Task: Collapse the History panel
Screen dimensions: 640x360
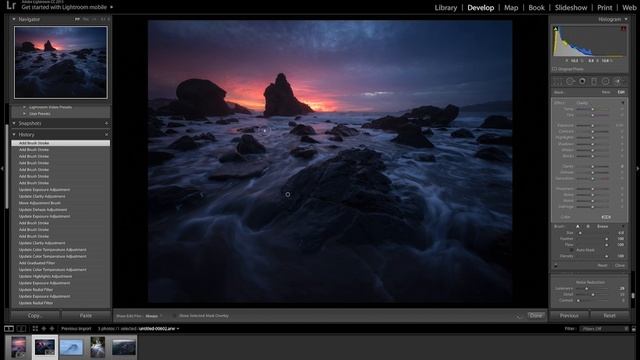Action: [x=14, y=134]
